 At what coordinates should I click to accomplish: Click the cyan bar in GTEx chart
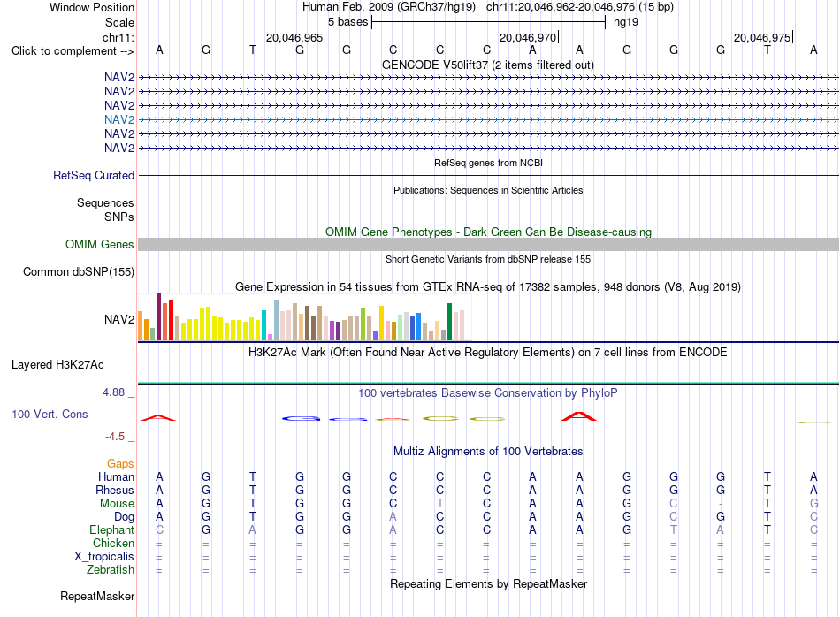coord(263,325)
